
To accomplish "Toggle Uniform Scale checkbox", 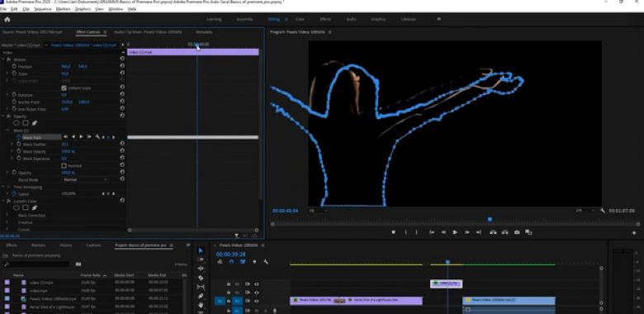I will pyautogui.click(x=64, y=88).
